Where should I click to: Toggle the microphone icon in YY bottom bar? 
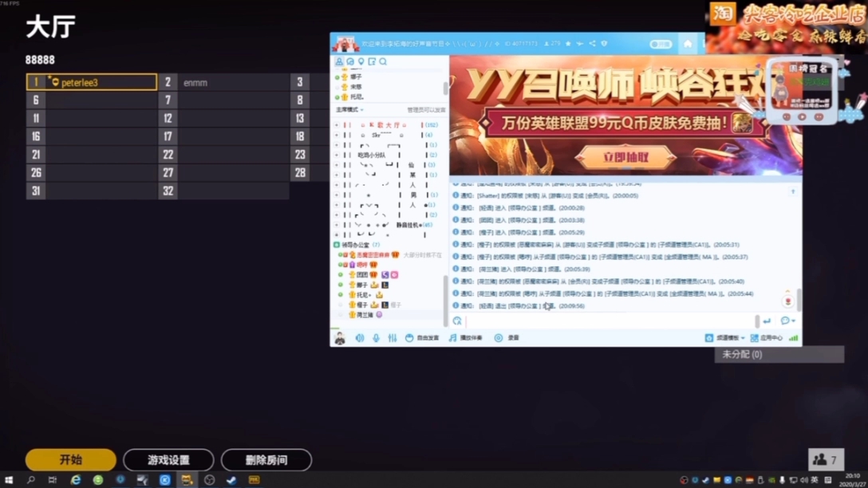[376, 337]
